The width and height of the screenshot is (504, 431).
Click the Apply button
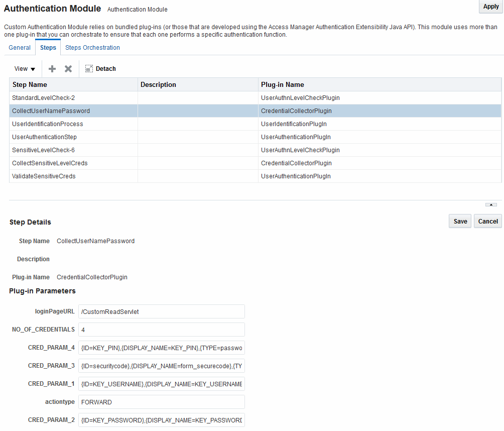pos(490,7)
